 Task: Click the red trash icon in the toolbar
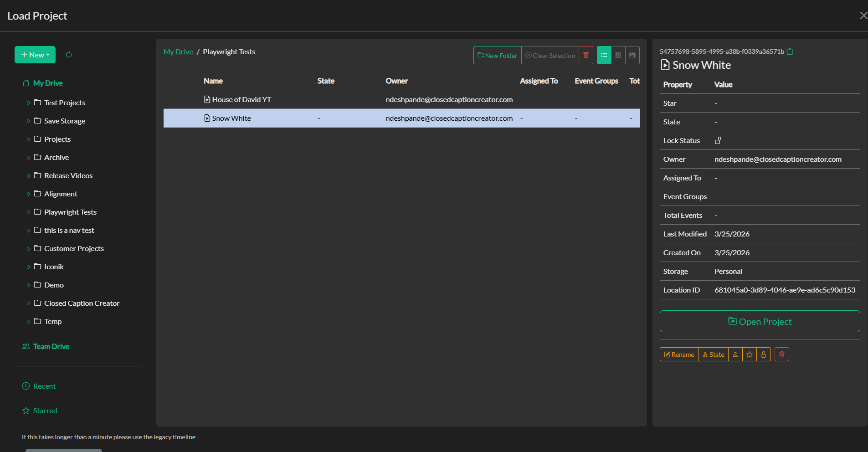(x=586, y=55)
